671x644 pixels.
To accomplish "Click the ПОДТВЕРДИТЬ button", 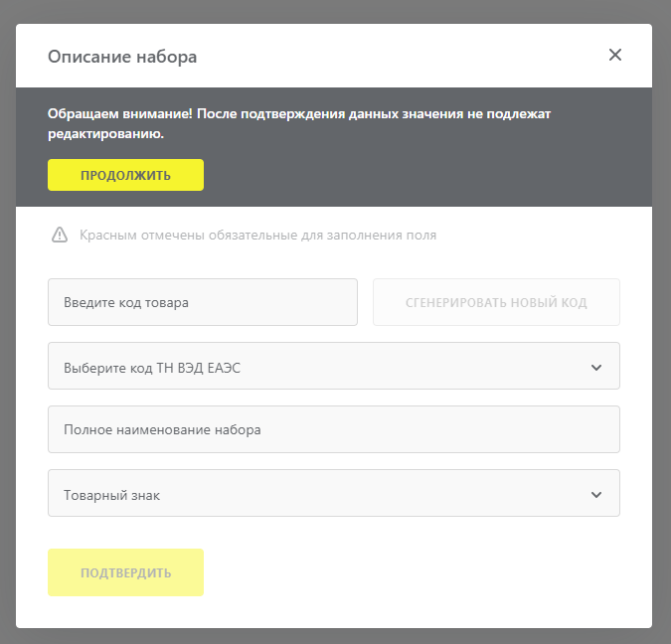I will [125, 572].
